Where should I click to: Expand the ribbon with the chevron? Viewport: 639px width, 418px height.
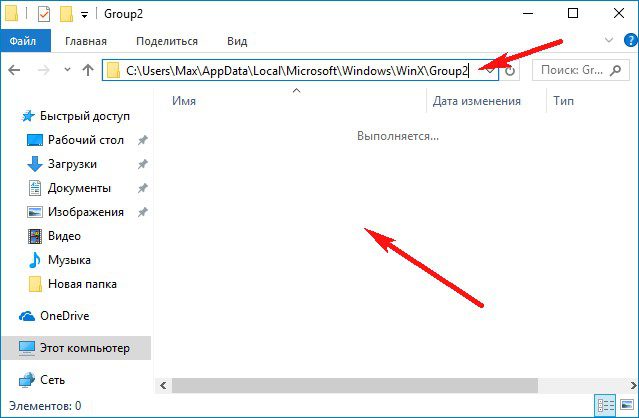click(609, 40)
